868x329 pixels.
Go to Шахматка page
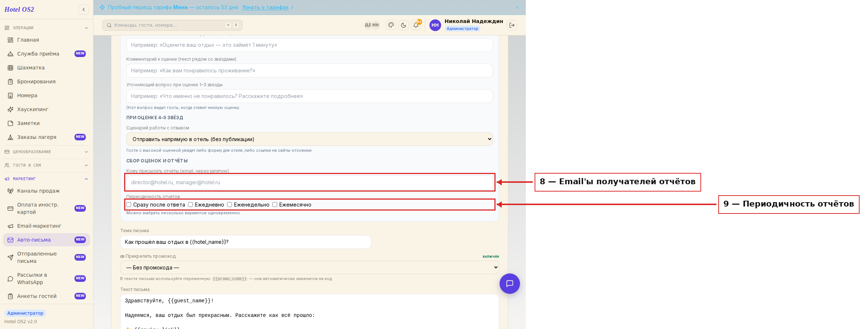[46, 68]
